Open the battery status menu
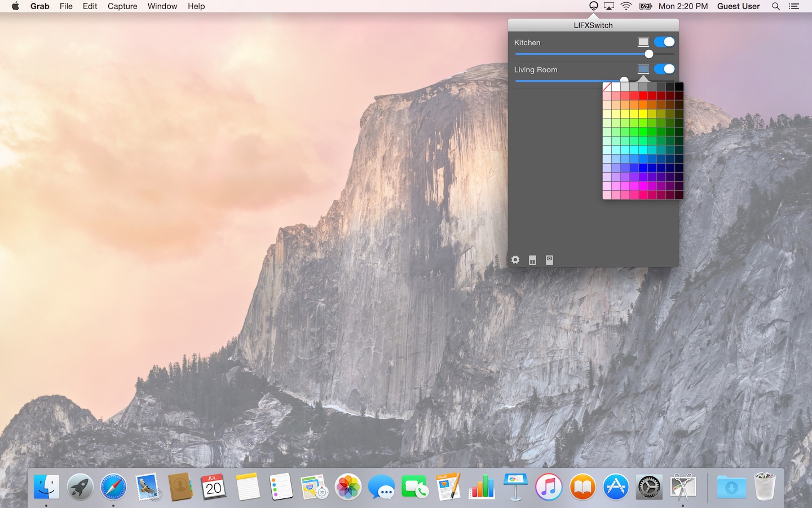The width and height of the screenshot is (812, 508). (646, 6)
